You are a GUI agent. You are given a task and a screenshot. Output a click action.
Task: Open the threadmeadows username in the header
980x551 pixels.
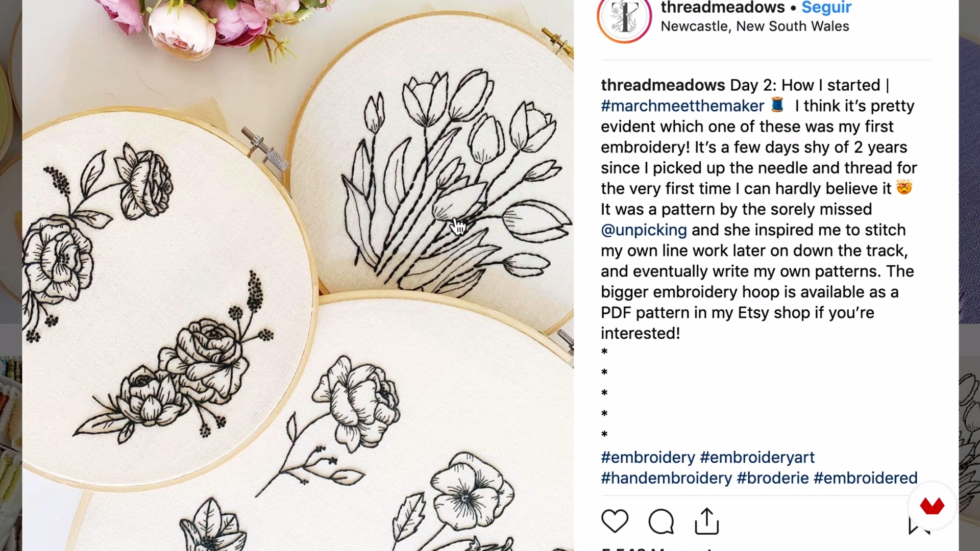click(723, 8)
